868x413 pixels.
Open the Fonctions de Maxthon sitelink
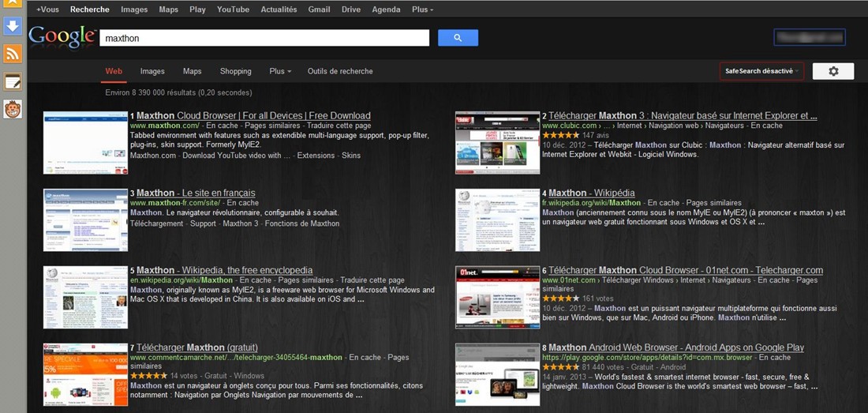point(302,223)
